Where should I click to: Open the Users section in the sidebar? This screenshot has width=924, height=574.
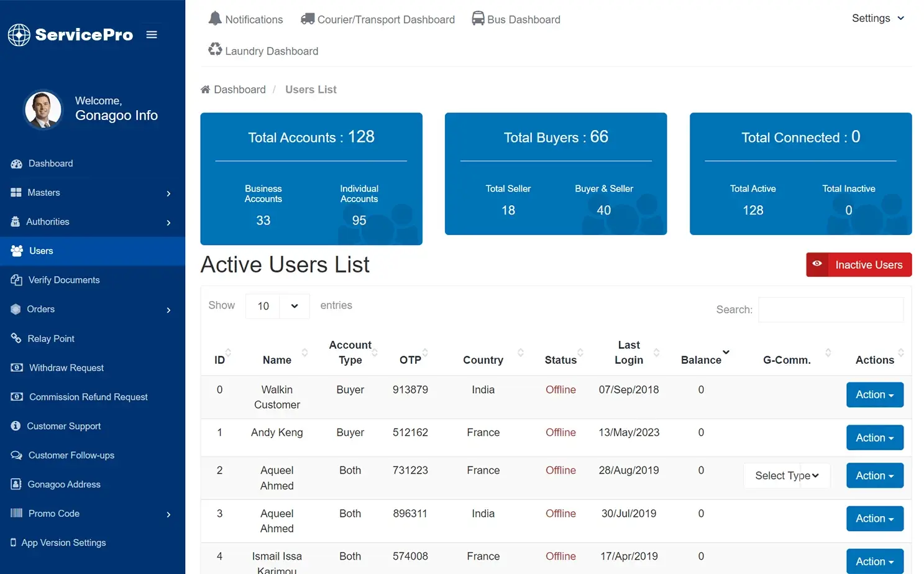tap(41, 251)
